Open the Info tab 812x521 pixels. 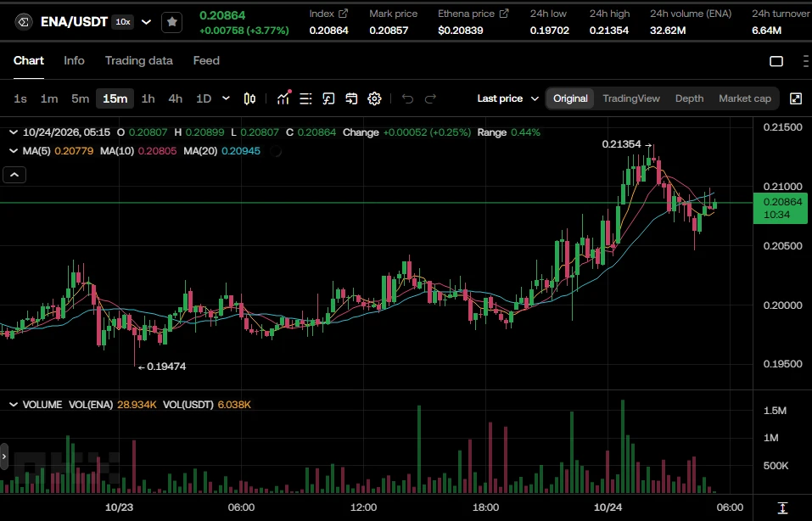pos(74,60)
